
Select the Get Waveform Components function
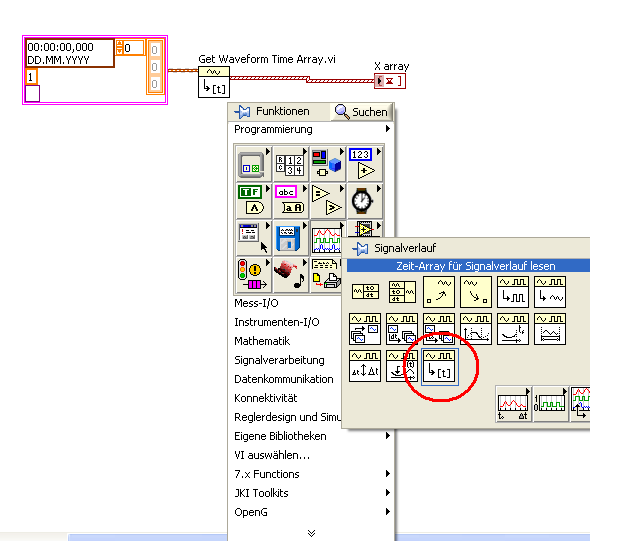[365, 292]
